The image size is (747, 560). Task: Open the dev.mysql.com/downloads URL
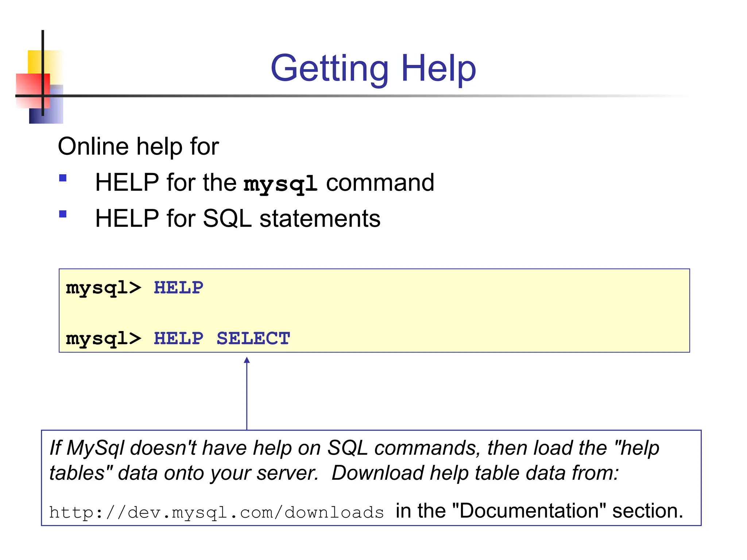tap(216, 513)
